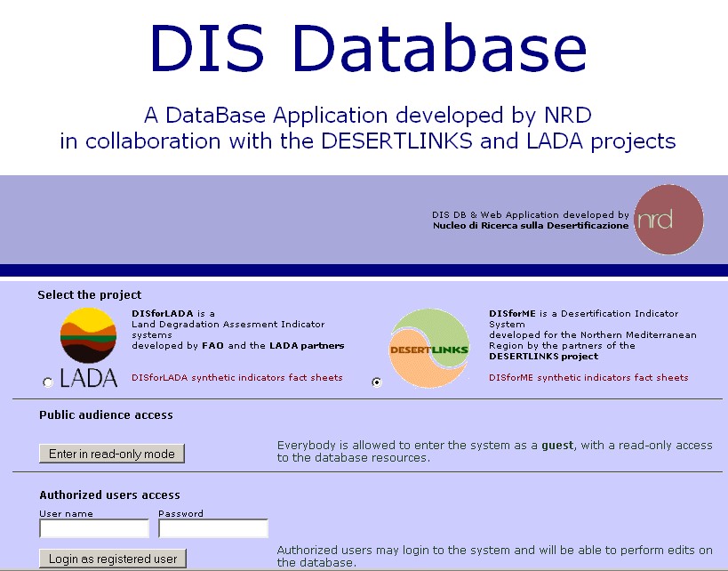Click the Password label above the field
728x571 pixels.
(180, 514)
